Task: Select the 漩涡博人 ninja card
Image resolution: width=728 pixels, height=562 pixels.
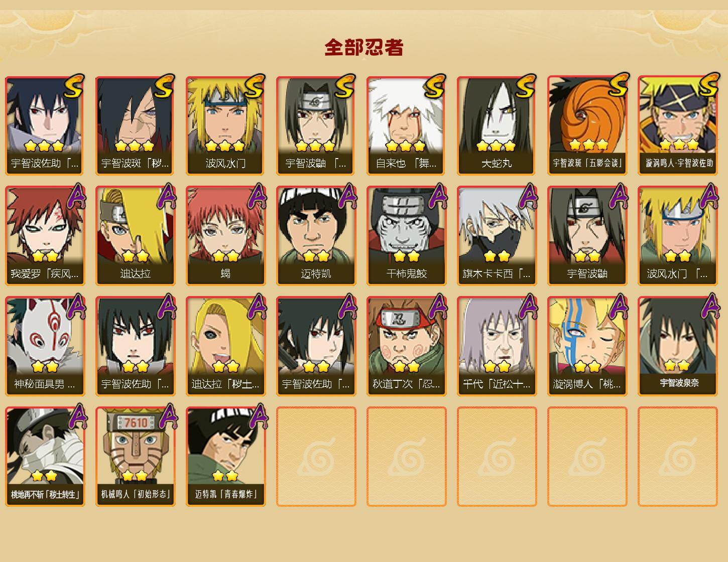Action: [587, 346]
